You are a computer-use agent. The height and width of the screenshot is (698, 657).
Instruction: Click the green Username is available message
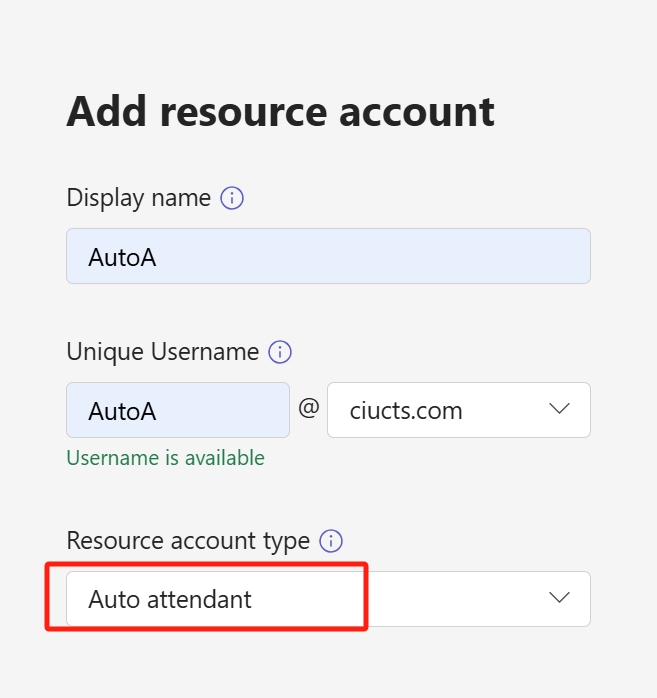click(166, 458)
